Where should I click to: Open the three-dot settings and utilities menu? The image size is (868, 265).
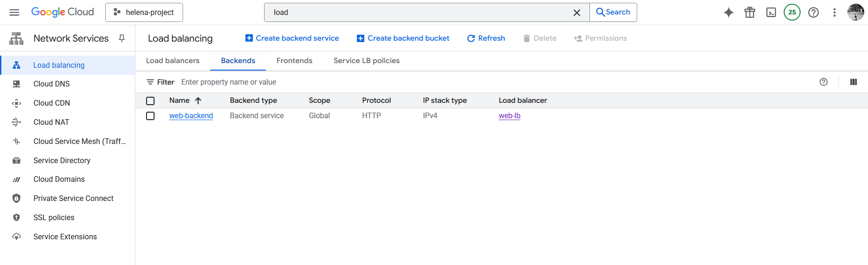coord(834,13)
